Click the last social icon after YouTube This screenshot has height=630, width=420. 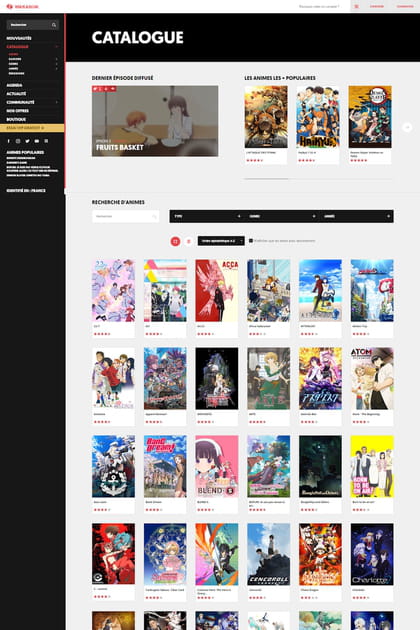46,141
